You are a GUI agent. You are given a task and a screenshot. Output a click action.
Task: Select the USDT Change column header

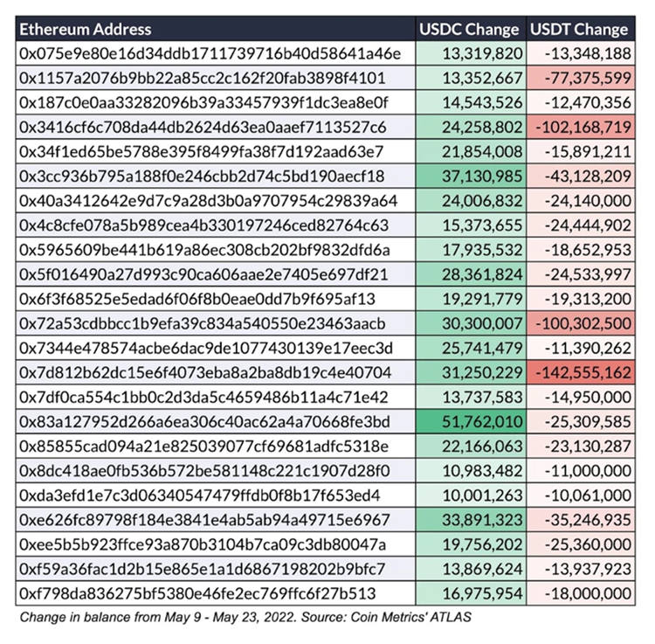(x=579, y=29)
